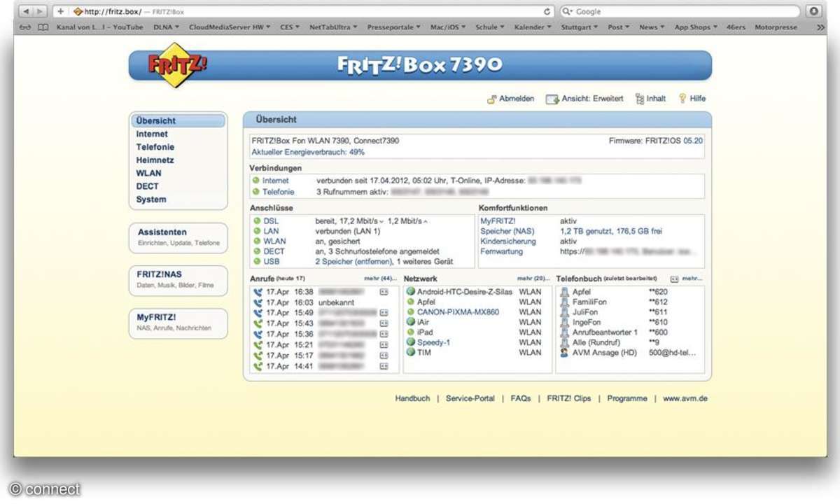Click the phonebook icon next to Telefonbuch mehr
Image resolution: width=840 pixels, height=504 pixels.
674,279
